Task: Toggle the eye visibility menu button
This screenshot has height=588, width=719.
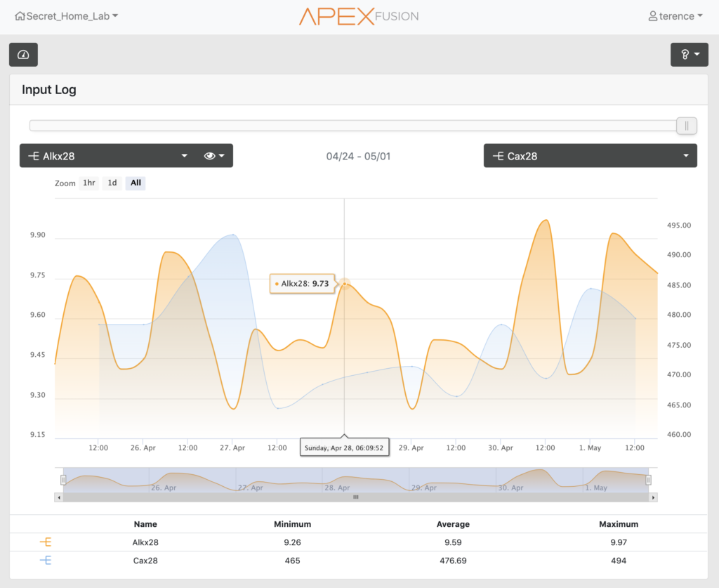Action: [213, 156]
